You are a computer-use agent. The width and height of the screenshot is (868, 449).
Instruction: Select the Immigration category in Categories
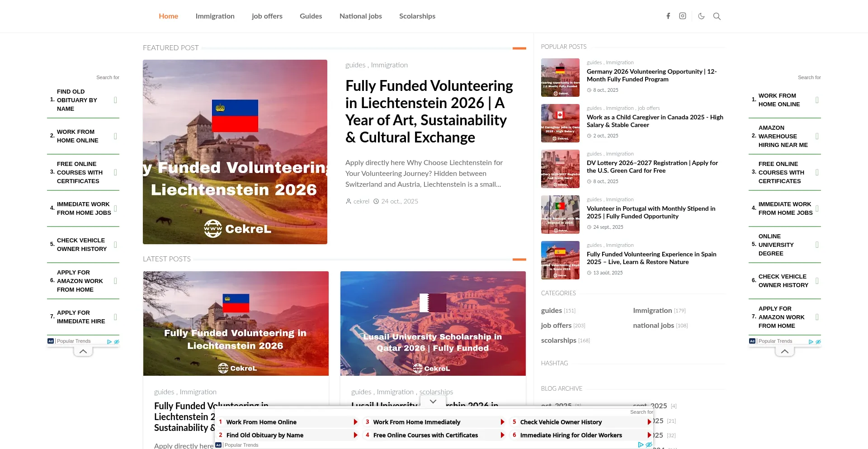coord(652,311)
